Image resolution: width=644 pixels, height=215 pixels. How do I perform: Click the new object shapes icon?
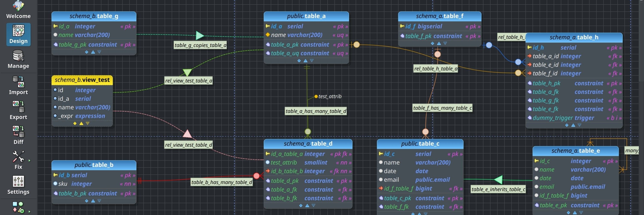tap(18, 207)
